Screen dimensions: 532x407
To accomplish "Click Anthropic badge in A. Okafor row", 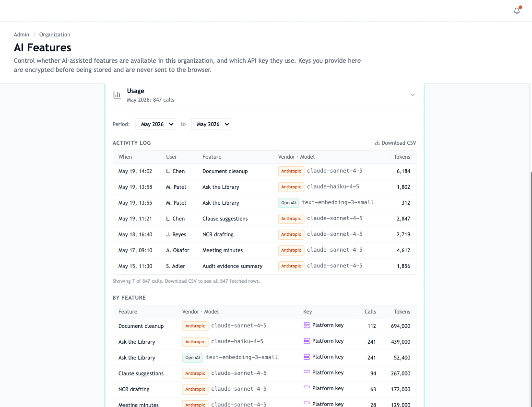I will (291, 250).
